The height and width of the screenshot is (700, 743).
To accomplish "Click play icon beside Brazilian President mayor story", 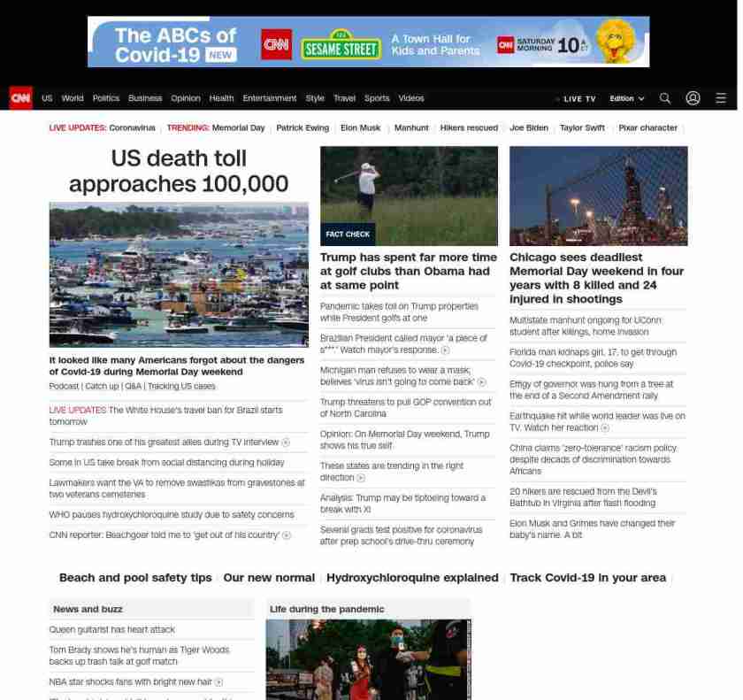I will [445, 350].
